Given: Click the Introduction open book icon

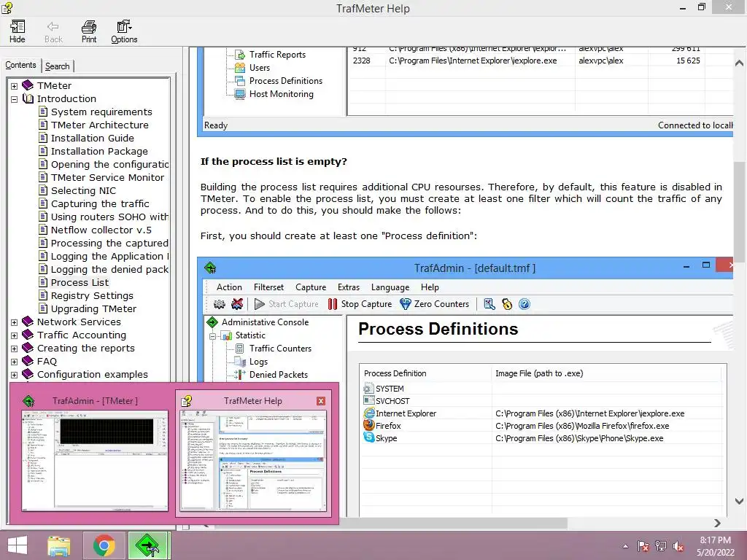Looking at the screenshot, I should pos(28,98).
